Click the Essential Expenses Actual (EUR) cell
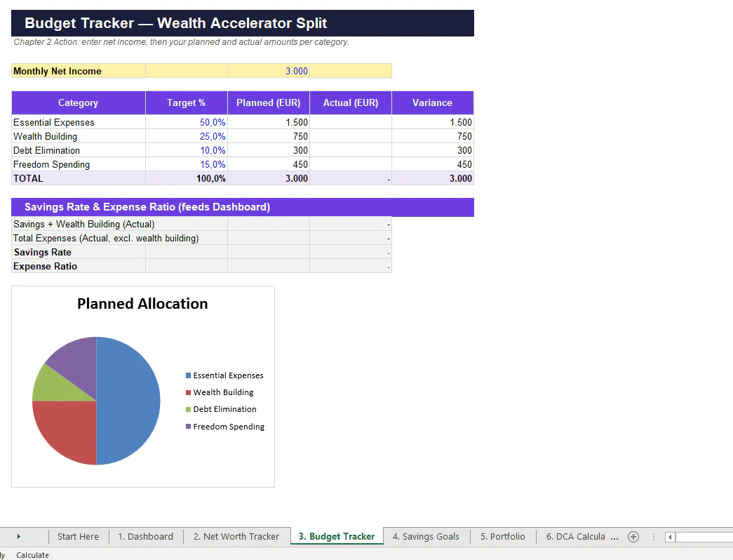The height and width of the screenshot is (560, 733). (x=351, y=122)
